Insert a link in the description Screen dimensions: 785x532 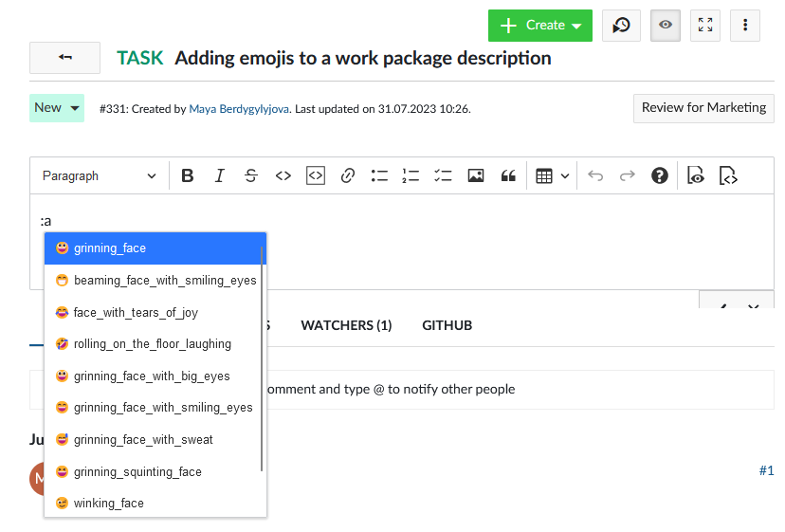click(x=347, y=175)
